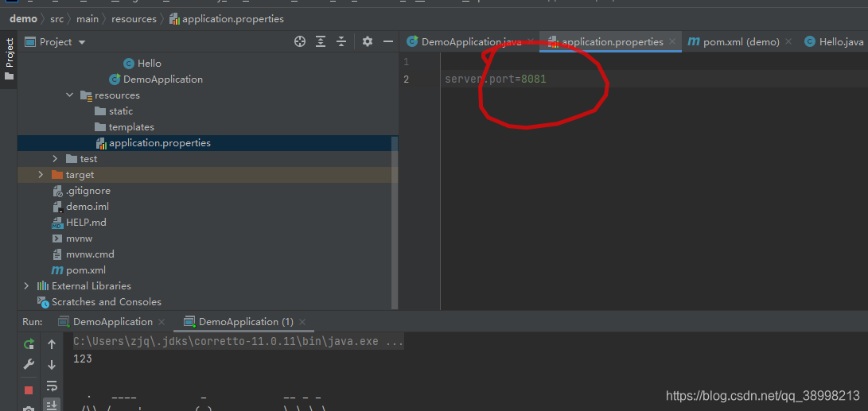Click wrench icon in Run toolbar
Viewport: 868px width, 411px height.
pos(29,364)
